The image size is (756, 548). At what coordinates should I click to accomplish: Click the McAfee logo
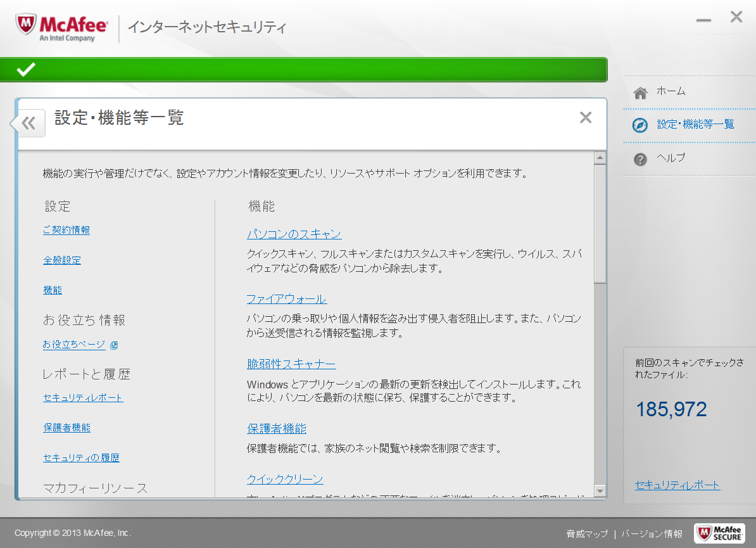pyautogui.click(x=61, y=27)
